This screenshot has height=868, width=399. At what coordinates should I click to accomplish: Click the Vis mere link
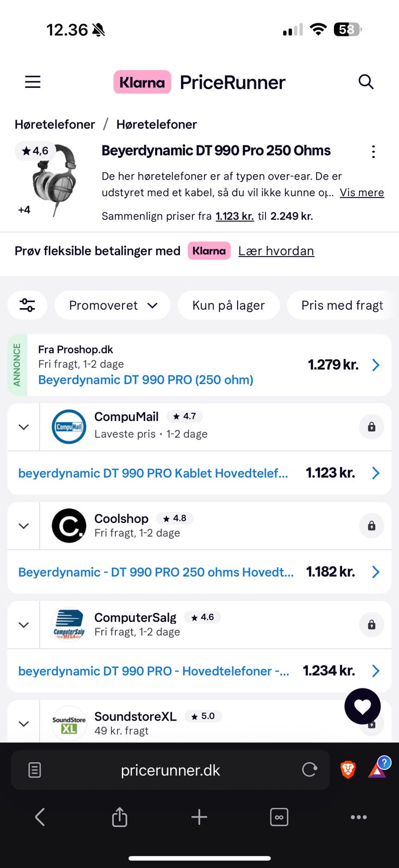click(362, 193)
